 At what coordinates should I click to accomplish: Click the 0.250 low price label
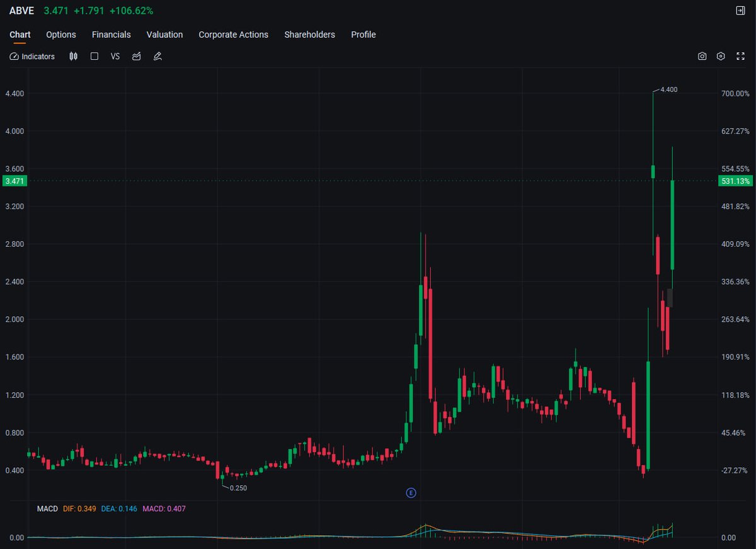point(239,488)
